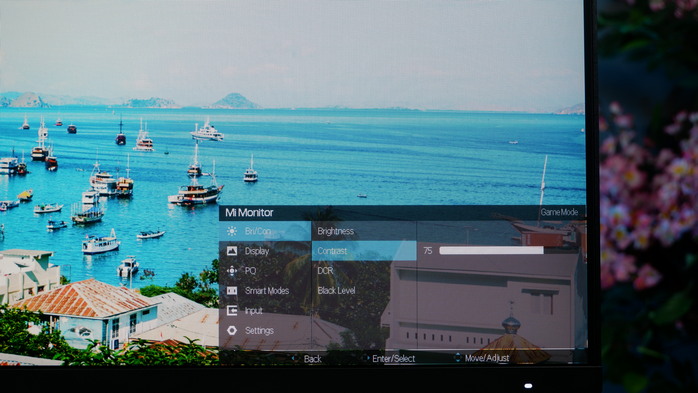Image resolution: width=698 pixels, height=393 pixels.
Task: Click the white power indicator on the bezel
Action: coord(528,385)
